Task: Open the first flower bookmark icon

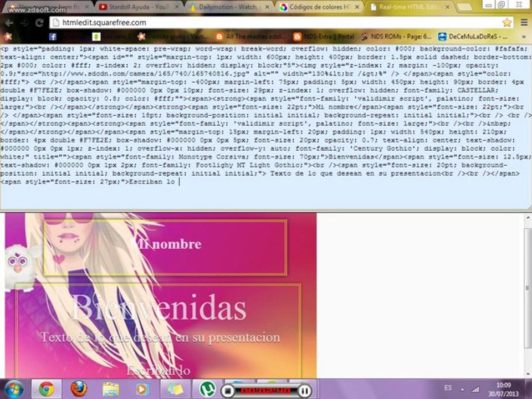Action: pos(7,37)
